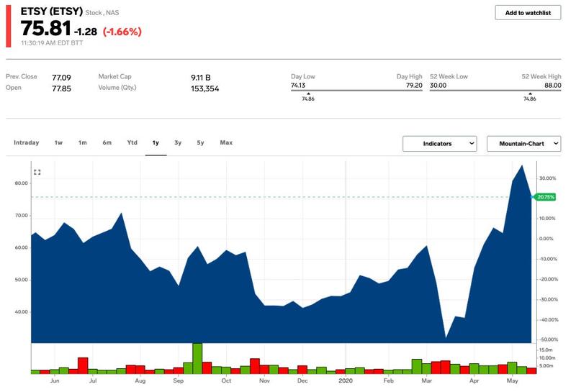
Task: Select the 1m time range tab
Action: tap(83, 142)
